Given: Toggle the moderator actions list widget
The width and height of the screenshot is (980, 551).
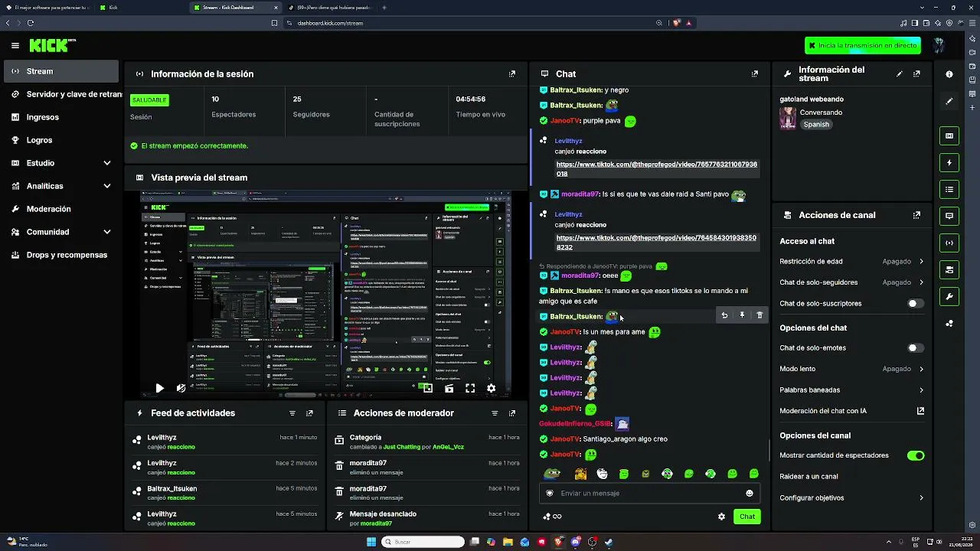Looking at the screenshot, I should (949, 190).
